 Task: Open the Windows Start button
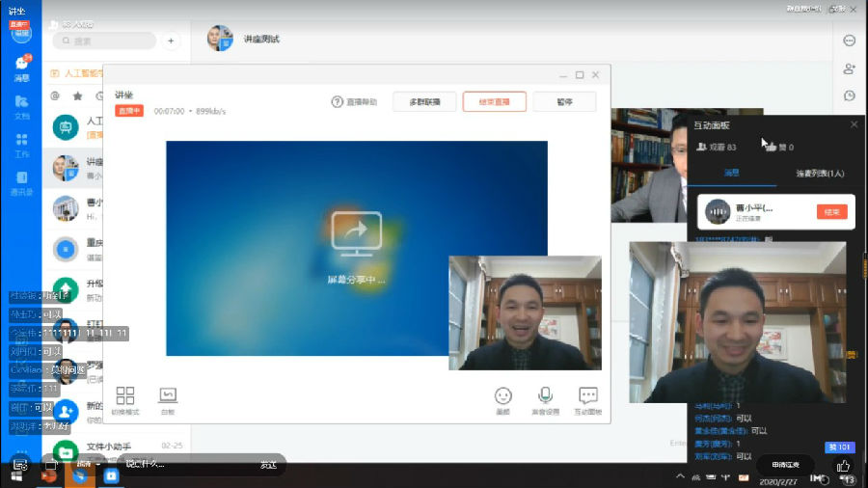(x=16, y=476)
